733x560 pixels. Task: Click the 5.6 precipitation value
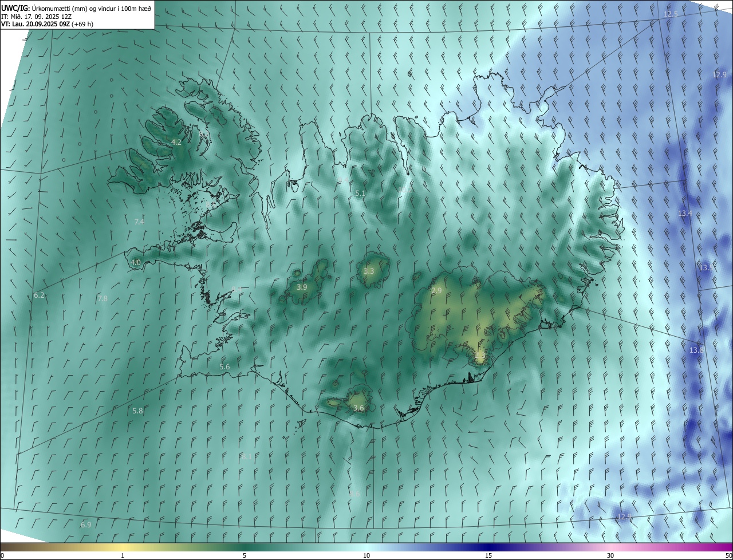coord(224,367)
